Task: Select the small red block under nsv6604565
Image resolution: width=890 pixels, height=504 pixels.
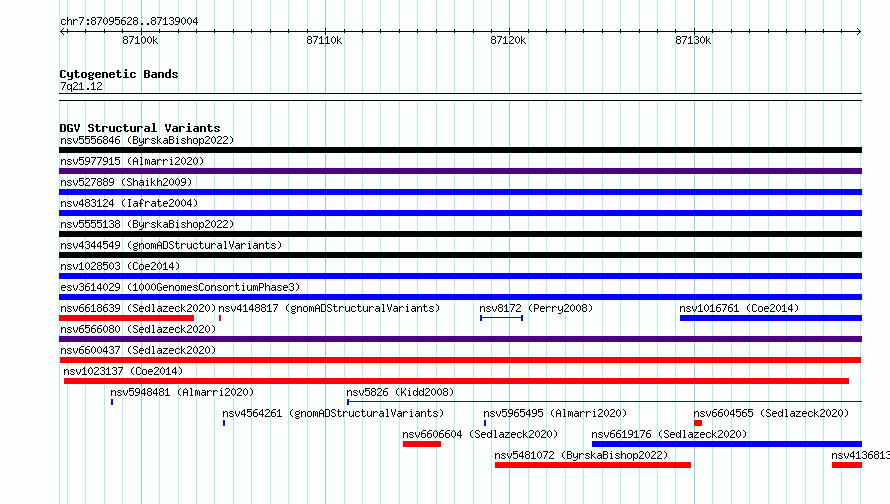Action: 698,423
